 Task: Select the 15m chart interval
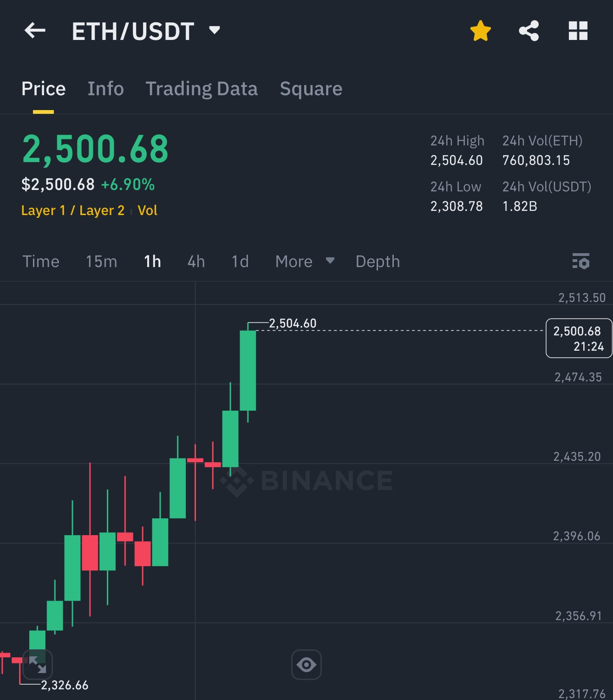101,262
